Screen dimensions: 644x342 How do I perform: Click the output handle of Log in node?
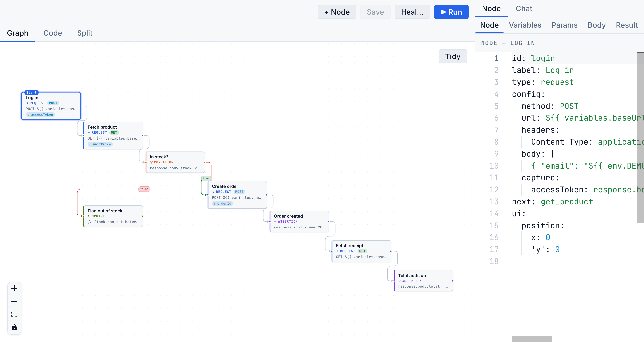[81, 106]
